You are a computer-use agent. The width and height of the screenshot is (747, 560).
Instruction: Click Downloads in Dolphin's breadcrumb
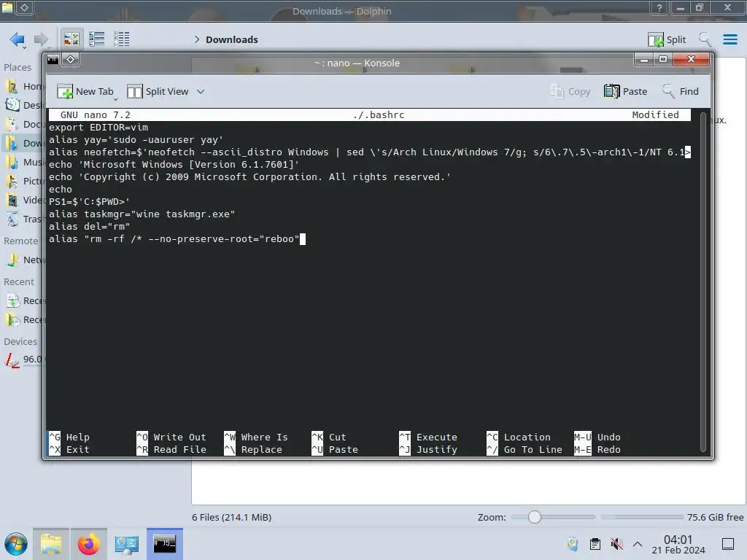231,39
